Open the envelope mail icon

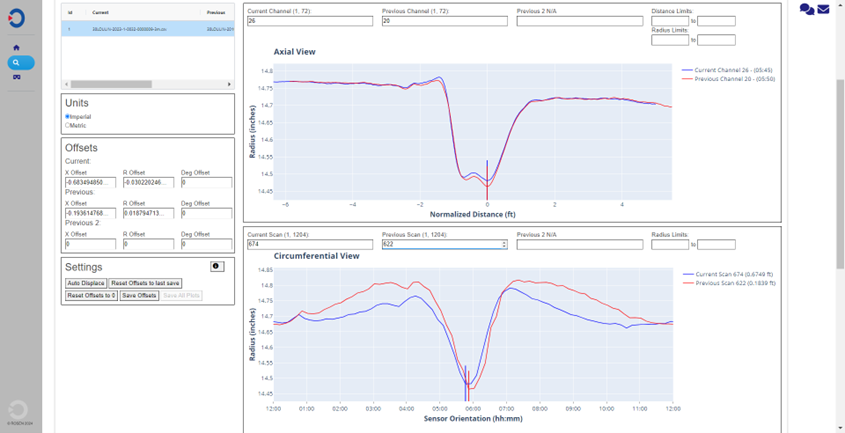click(x=823, y=9)
